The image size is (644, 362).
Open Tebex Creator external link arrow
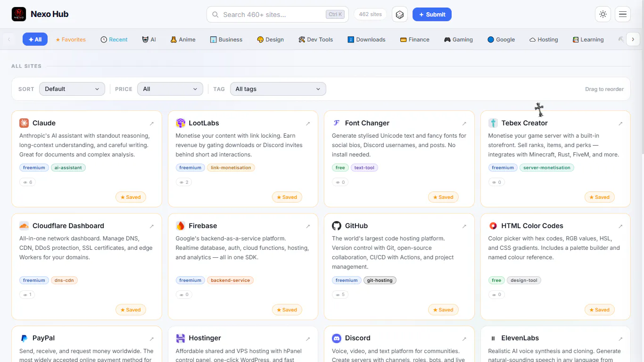click(x=620, y=123)
